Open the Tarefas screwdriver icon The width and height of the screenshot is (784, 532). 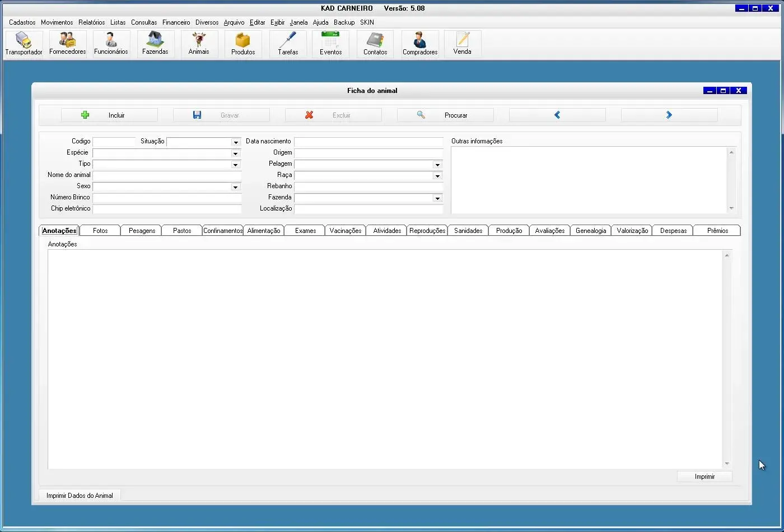coord(288,44)
